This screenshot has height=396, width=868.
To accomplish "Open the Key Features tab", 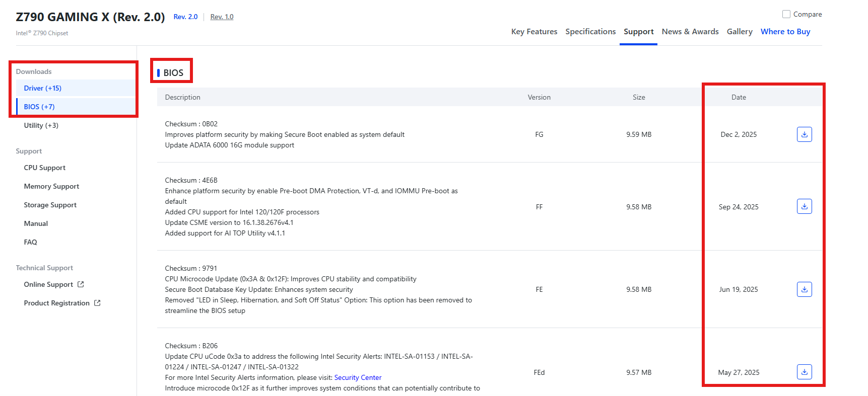I will pos(534,32).
